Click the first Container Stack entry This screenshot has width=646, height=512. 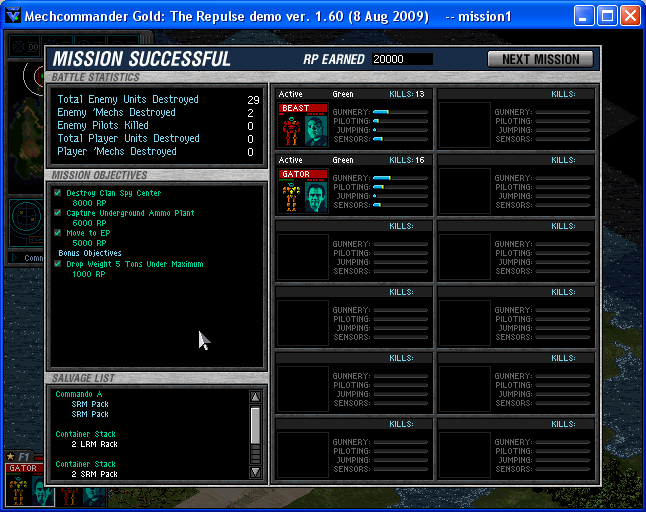(85, 434)
